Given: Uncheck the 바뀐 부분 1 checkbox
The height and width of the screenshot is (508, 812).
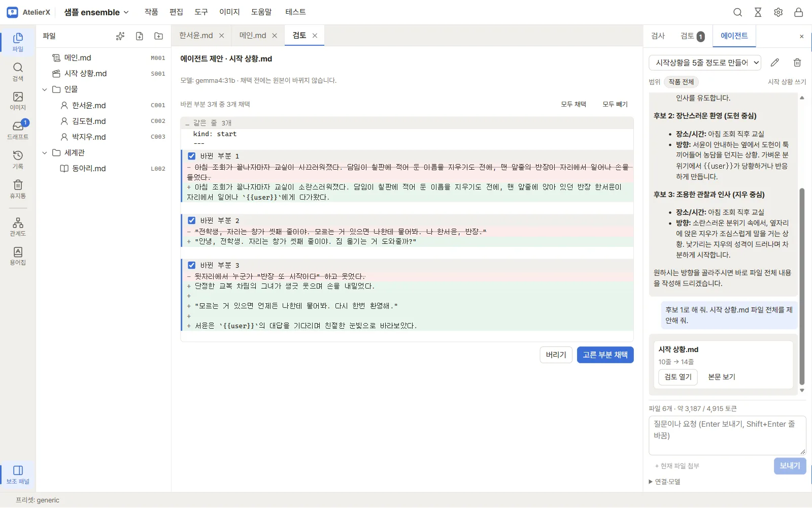Looking at the screenshot, I should coord(192,156).
